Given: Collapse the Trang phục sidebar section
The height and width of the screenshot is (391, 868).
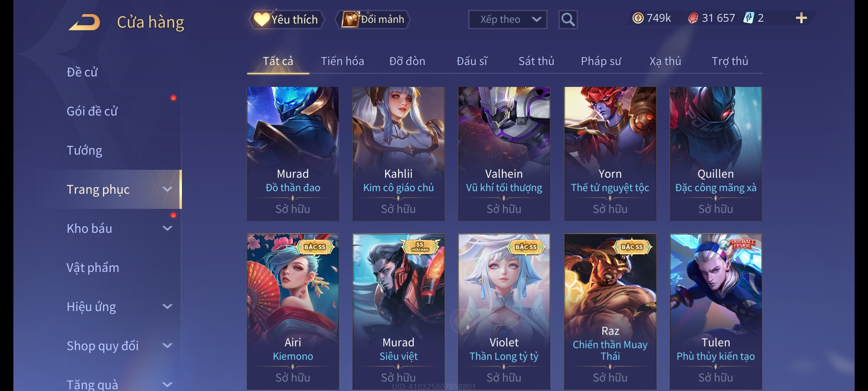Looking at the screenshot, I should 167,189.
